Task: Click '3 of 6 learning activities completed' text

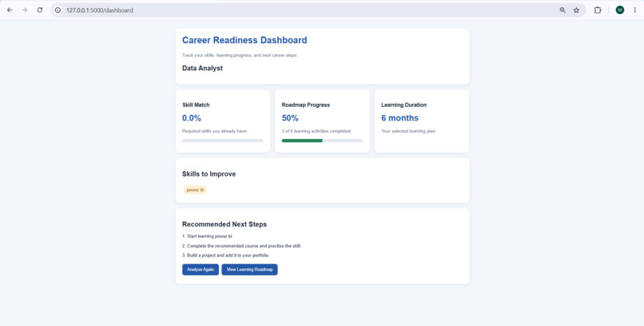Action: 316,131
